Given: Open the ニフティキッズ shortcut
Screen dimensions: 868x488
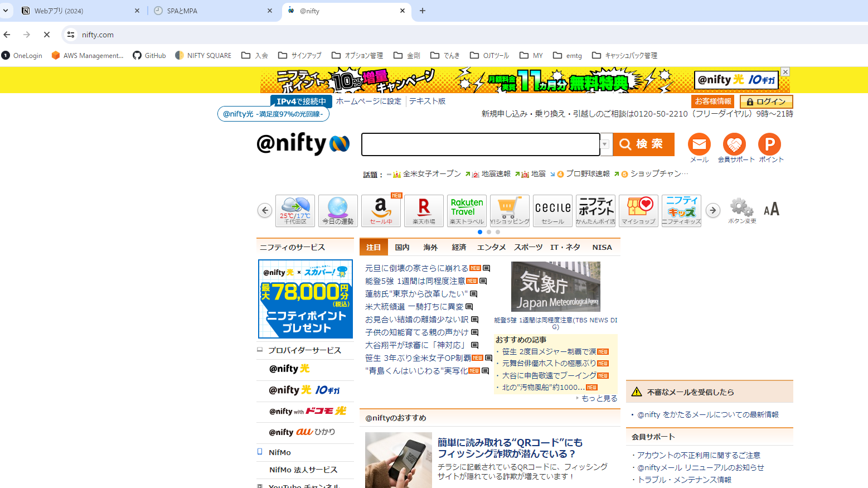Looking at the screenshot, I should tap(681, 211).
